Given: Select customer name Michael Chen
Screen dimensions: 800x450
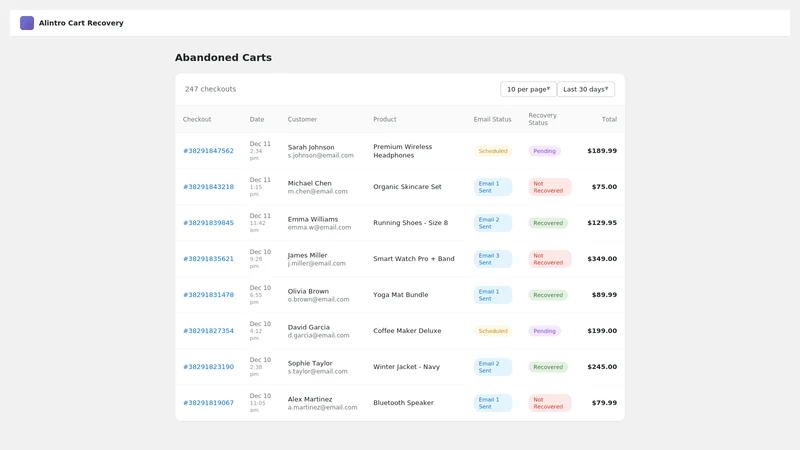Looking at the screenshot, I should (x=309, y=183).
